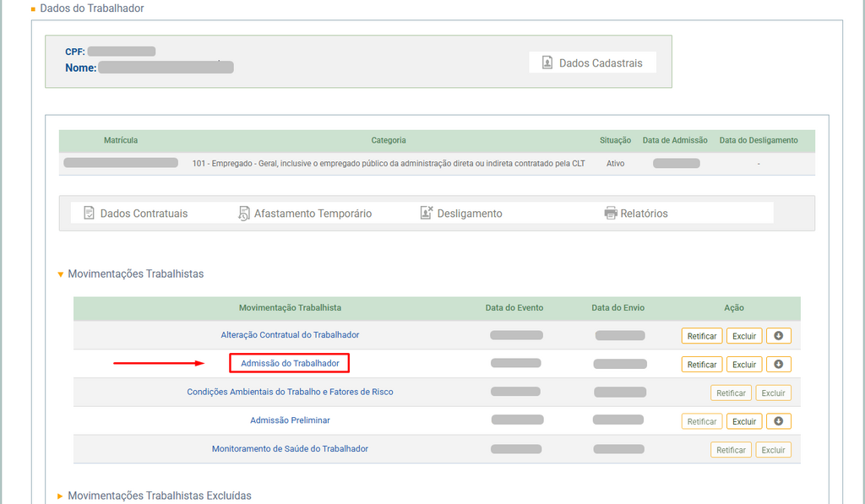The image size is (865, 504).
Task: Click Excluir for Admissão do Trabalhador
Action: click(x=744, y=365)
